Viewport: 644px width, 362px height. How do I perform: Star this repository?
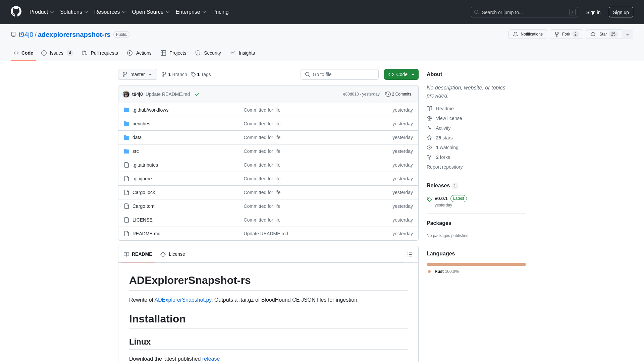click(x=604, y=34)
